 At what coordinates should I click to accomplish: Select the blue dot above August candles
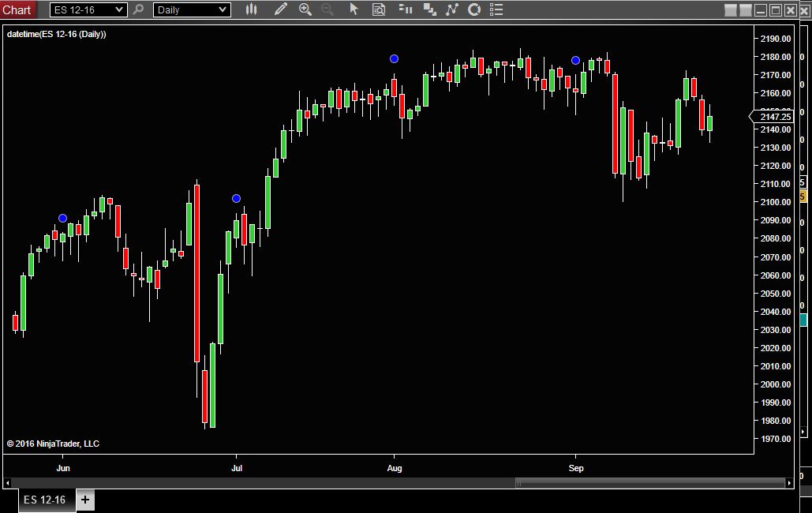(x=394, y=59)
